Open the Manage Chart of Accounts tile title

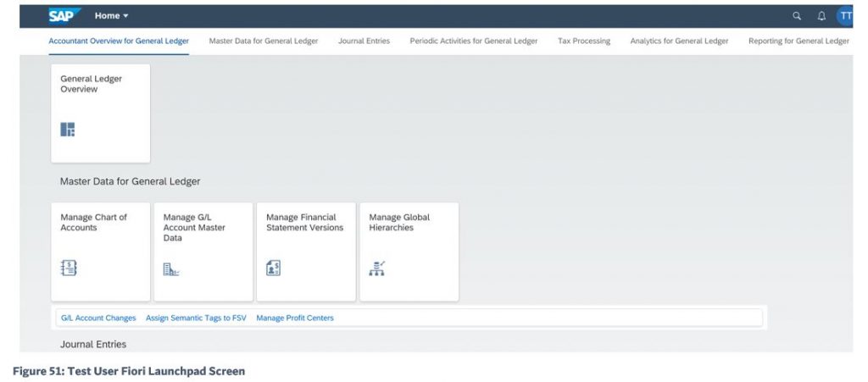[93, 222]
